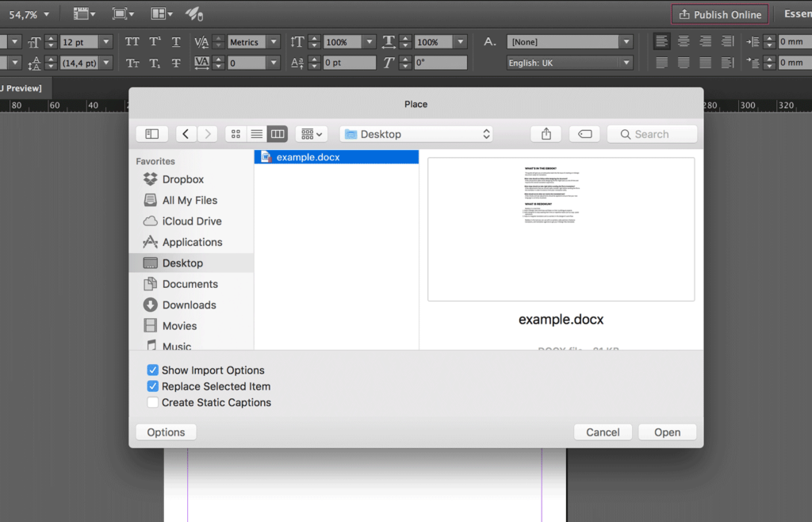Apply small caps formatting
Screen dimensions: 812x522
pyautogui.click(x=132, y=62)
